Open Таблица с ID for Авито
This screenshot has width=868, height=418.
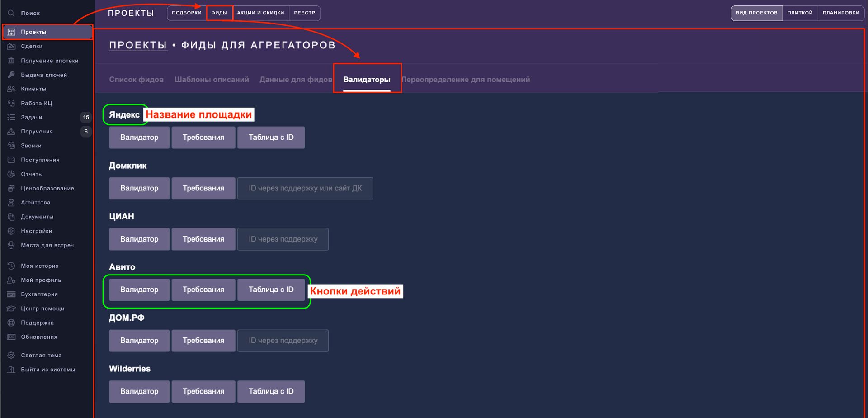(271, 290)
